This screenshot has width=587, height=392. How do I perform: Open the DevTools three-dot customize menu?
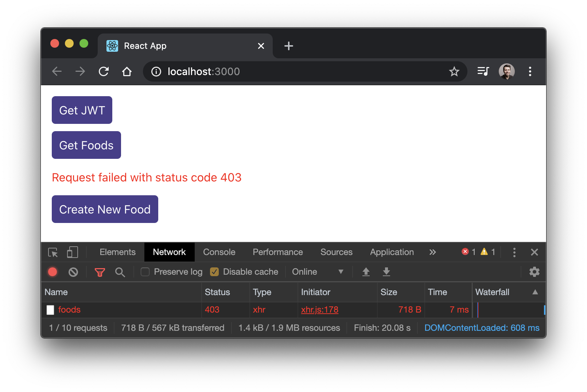click(514, 252)
